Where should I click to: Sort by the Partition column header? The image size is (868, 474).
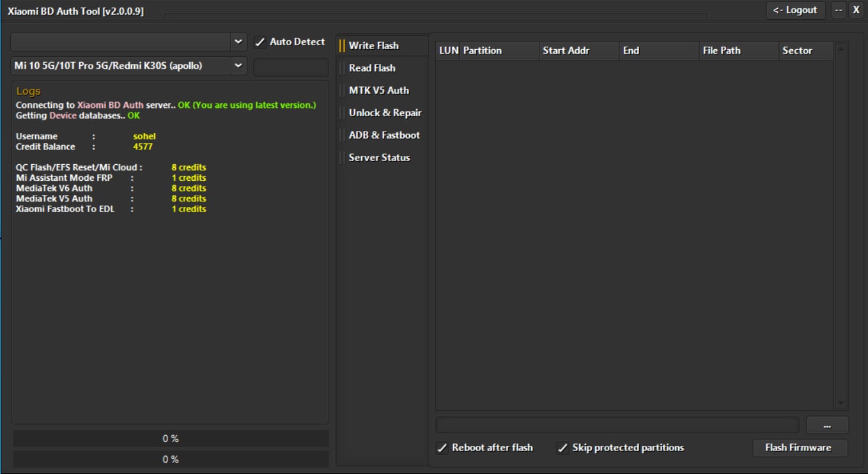click(x=482, y=50)
